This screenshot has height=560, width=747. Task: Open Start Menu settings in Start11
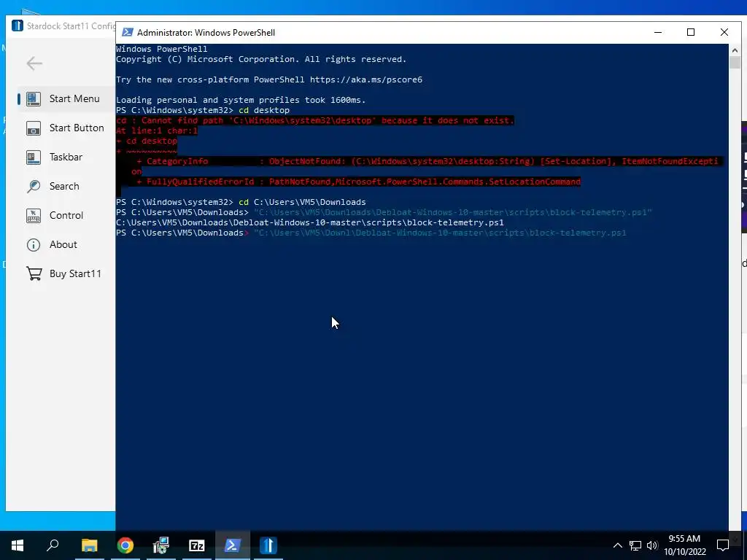(x=66, y=98)
